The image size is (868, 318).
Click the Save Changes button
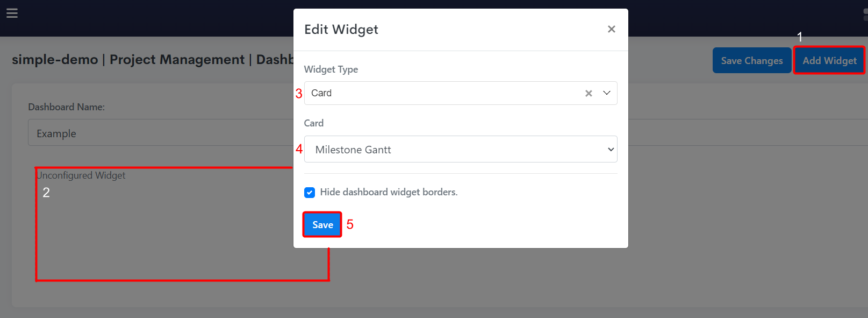click(751, 61)
